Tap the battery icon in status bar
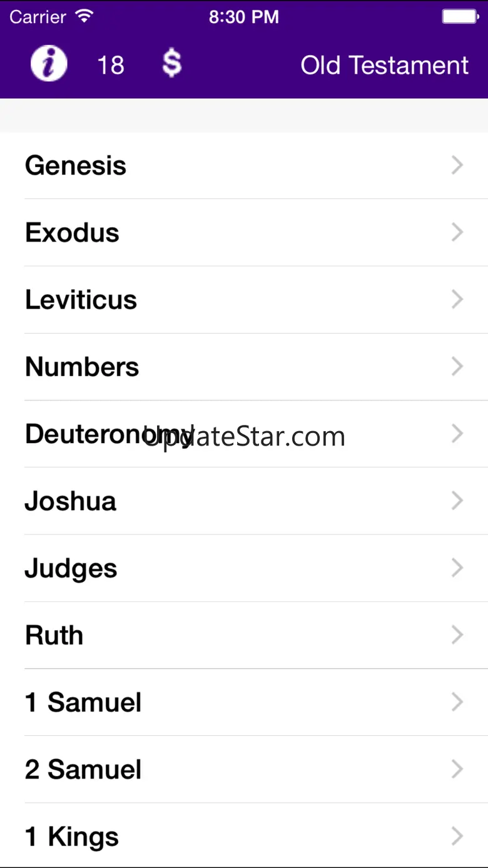488x868 pixels. (x=460, y=17)
